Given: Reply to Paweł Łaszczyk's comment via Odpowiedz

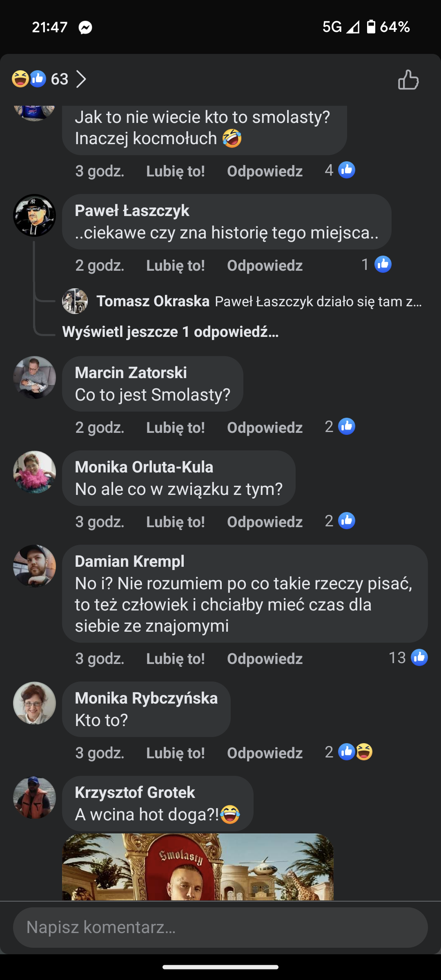Looking at the screenshot, I should [x=265, y=265].
